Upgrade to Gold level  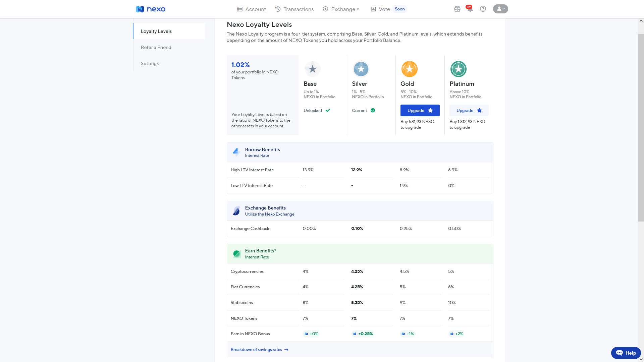(x=420, y=111)
